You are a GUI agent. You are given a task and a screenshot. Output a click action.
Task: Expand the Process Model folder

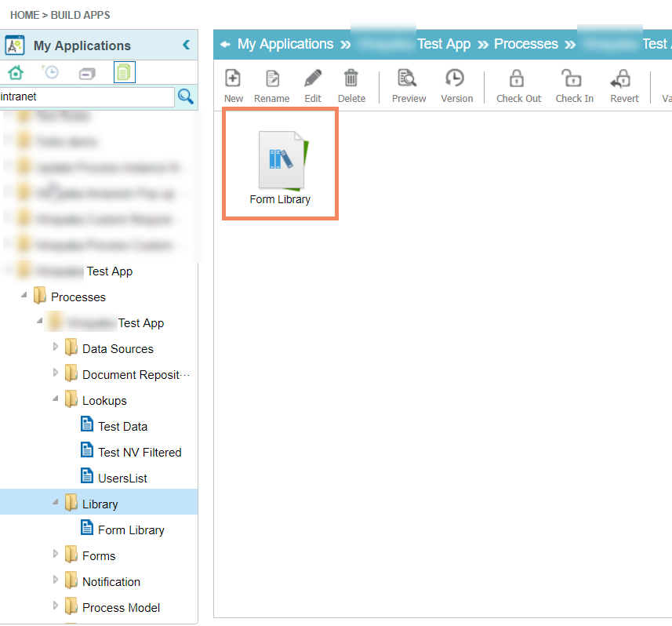coord(56,606)
